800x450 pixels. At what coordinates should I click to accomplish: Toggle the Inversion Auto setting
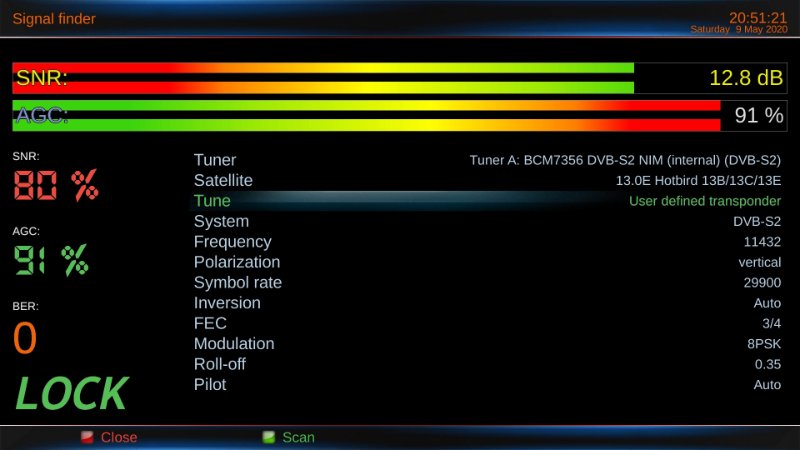pyautogui.click(x=767, y=303)
